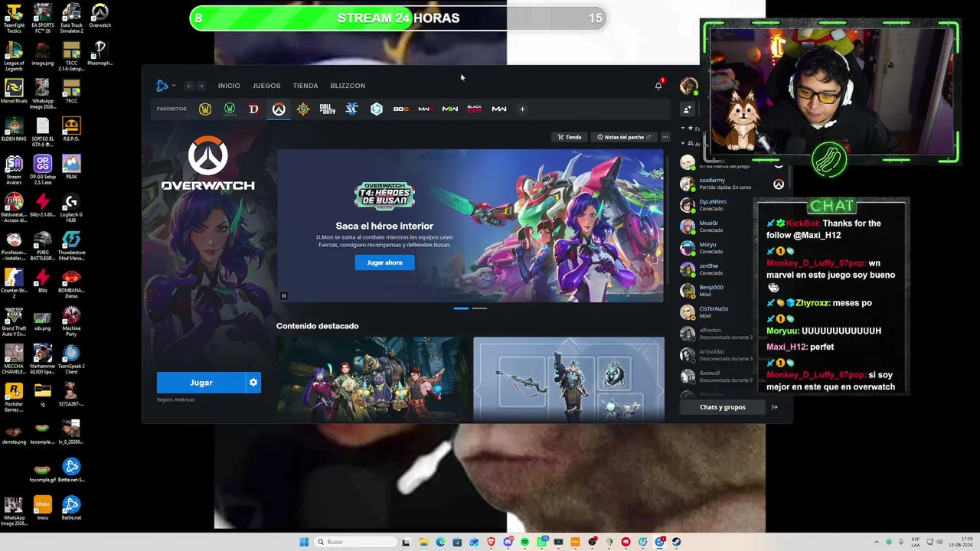Select League of Legends desktop shortcut
Screen dimensions: 980x551
coord(14,57)
